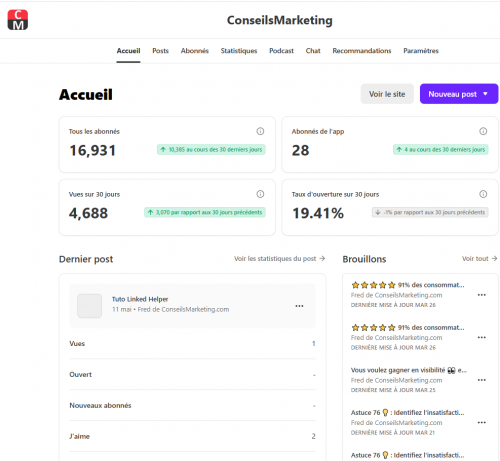Image resolution: width=500 pixels, height=461 pixels.
Task: Open the Chat tab
Action: (x=313, y=51)
